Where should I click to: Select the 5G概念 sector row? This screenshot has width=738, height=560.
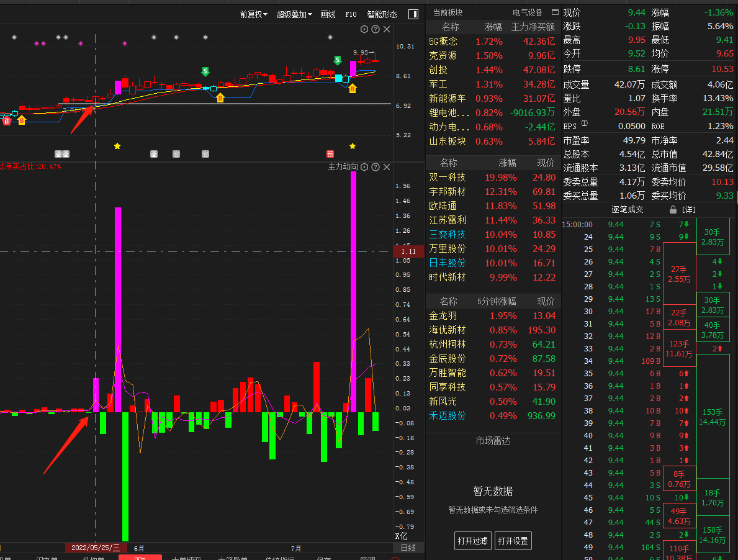492,42
